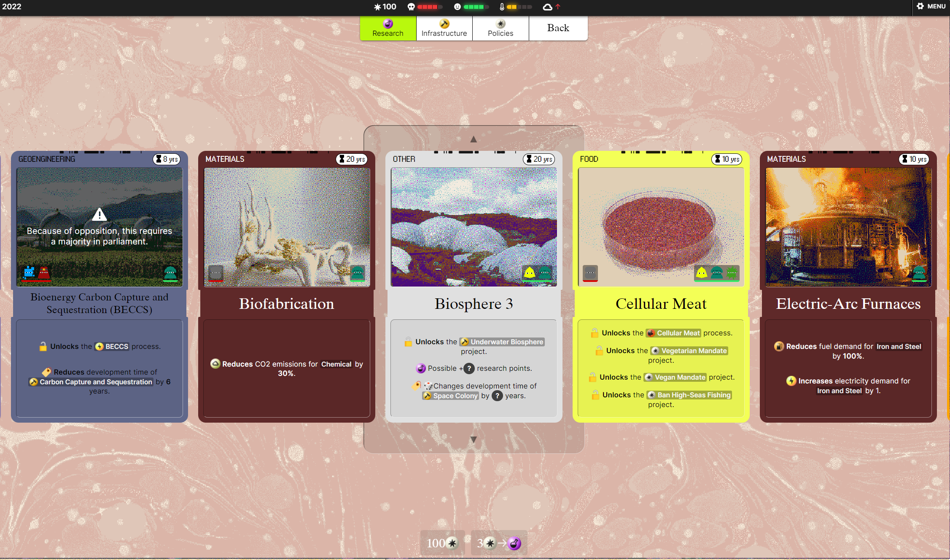Click the Vegan Mandate project tag
Image resolution: width=950 pixels, height=560 pixels.
675,377
